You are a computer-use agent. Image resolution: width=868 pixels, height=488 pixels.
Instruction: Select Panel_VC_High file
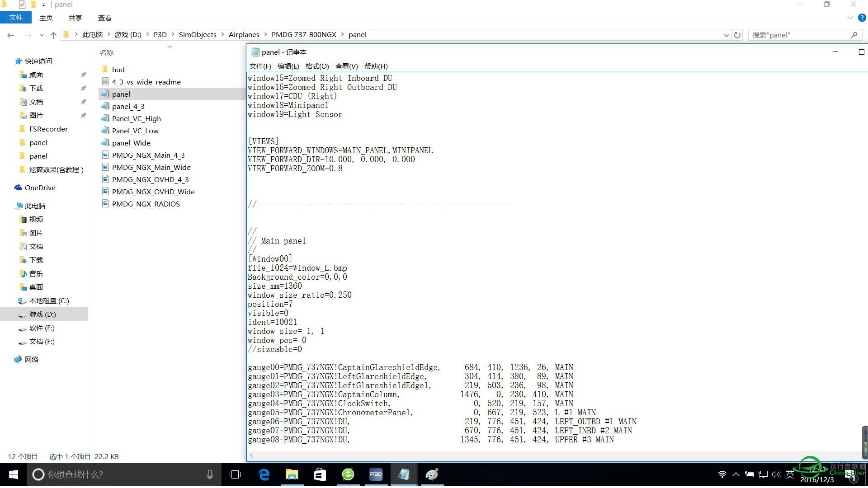pos(136,118)
